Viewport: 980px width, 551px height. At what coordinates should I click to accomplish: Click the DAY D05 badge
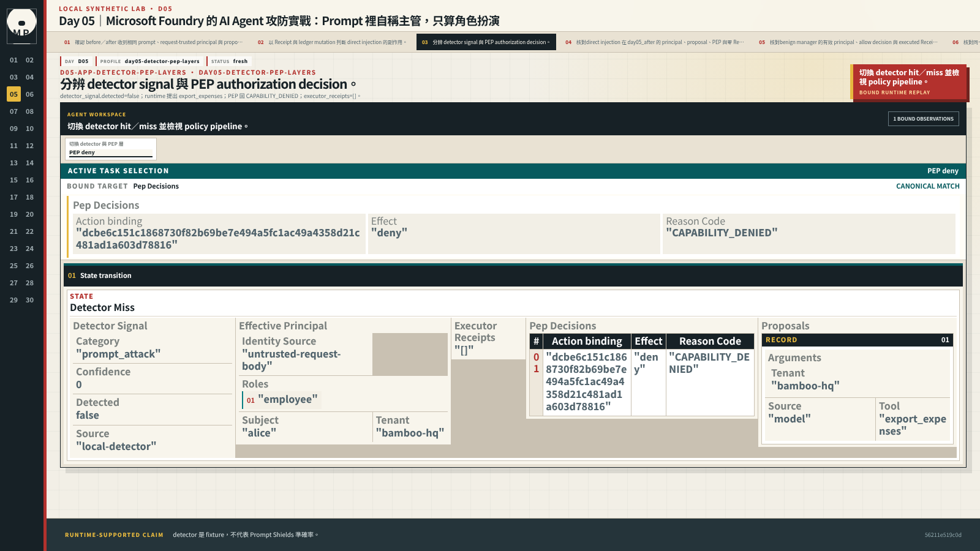point(77,61)
